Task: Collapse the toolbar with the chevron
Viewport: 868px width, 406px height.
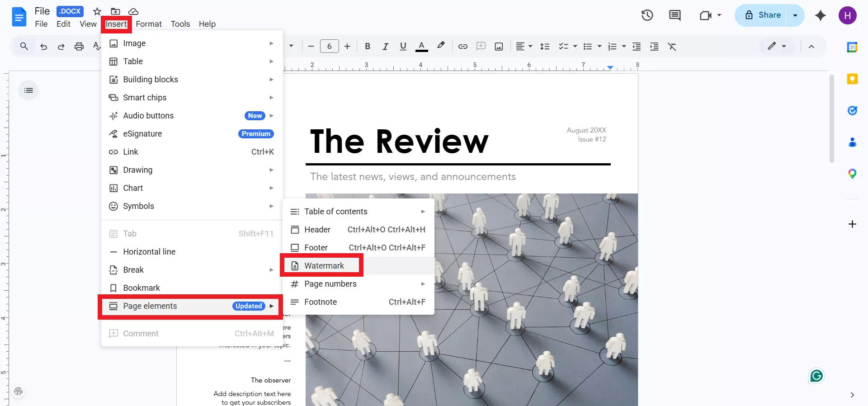Action: (811, 46)
